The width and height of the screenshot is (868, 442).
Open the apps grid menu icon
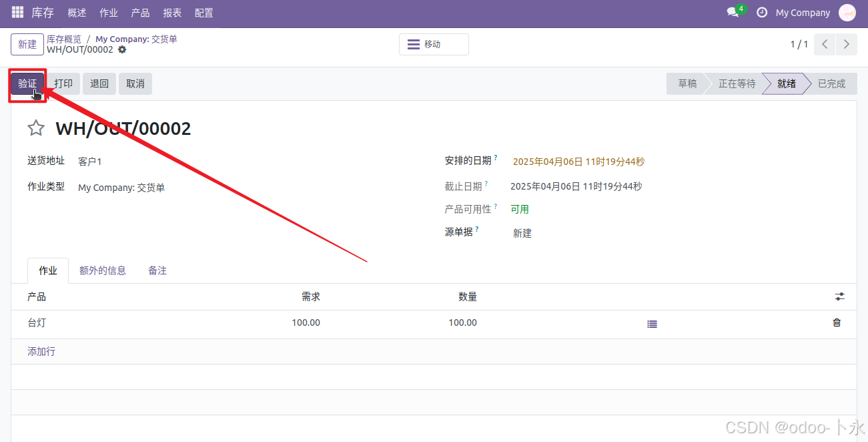click(17, 12)
